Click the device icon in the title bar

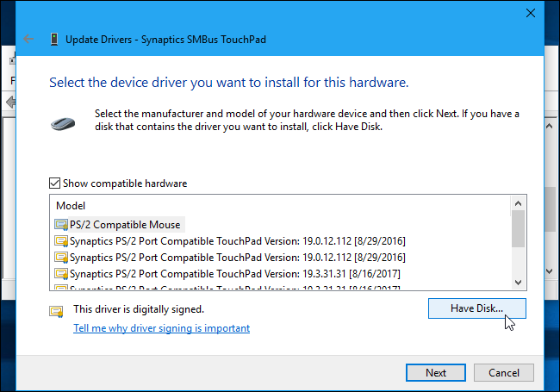pyautogui.click(x=56, y=39)
